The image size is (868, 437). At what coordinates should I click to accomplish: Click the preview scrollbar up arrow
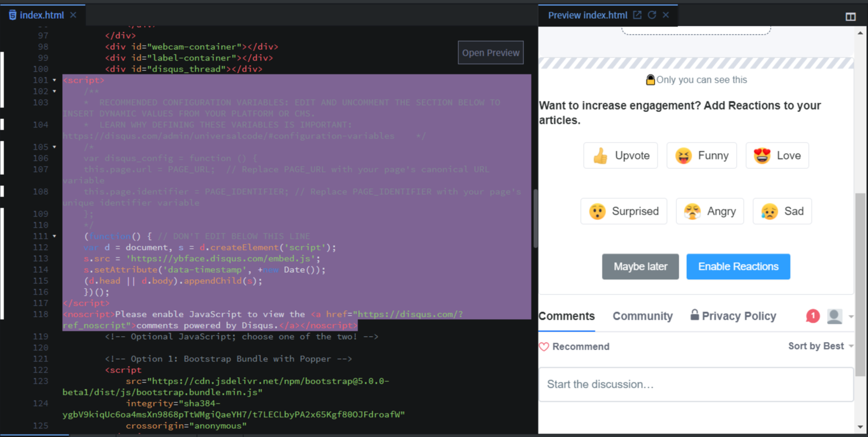click(x=860, y=33)
